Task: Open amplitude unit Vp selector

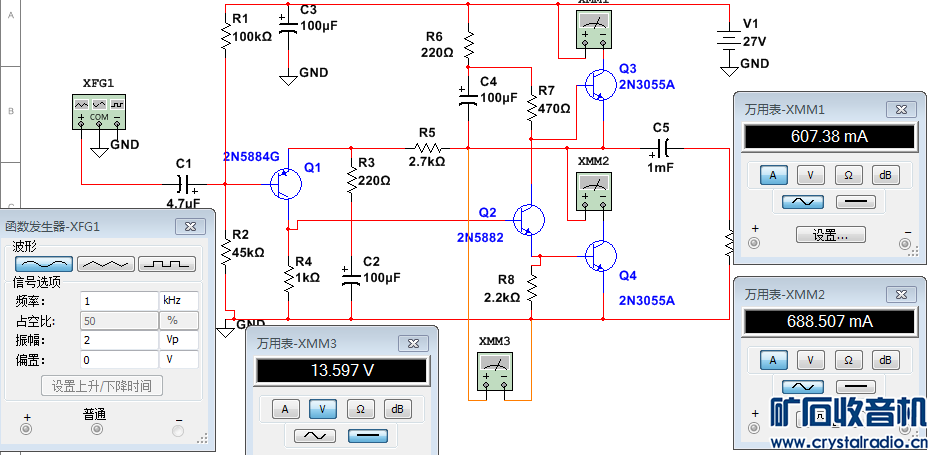Action: (x=178, y=340)
